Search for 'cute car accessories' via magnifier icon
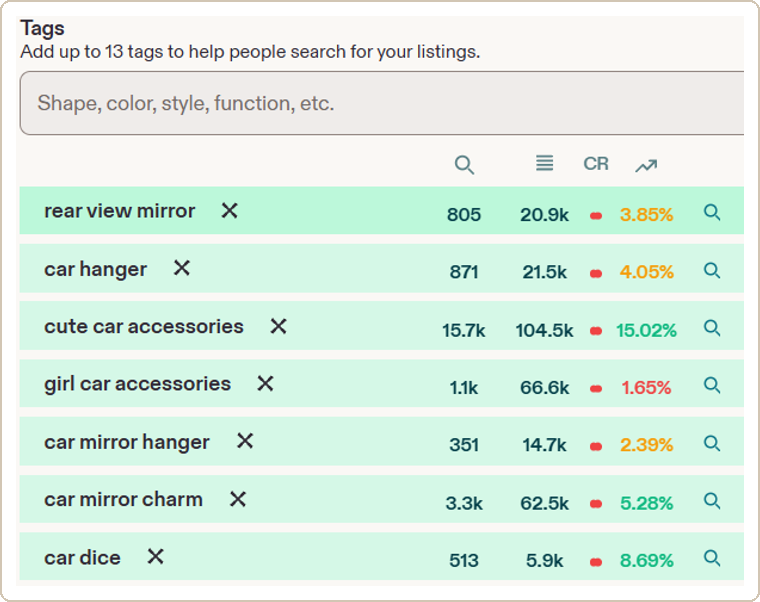 pyautogui.click(x=712, y=328)
